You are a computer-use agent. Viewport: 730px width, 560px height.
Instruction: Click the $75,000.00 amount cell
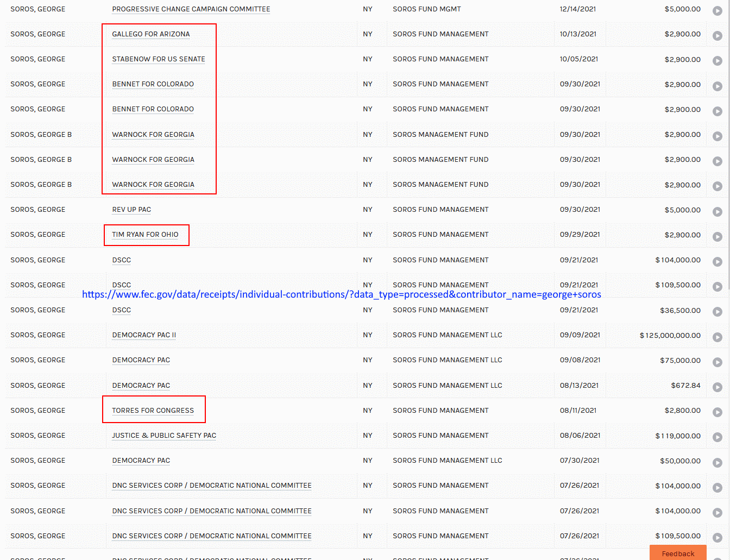[681, 361]
